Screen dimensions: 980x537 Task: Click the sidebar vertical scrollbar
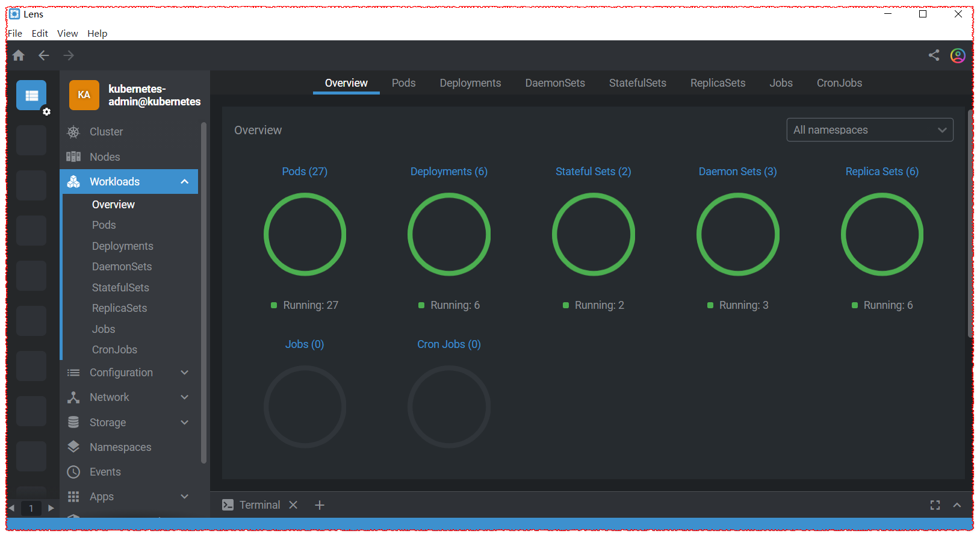point(204,293)
